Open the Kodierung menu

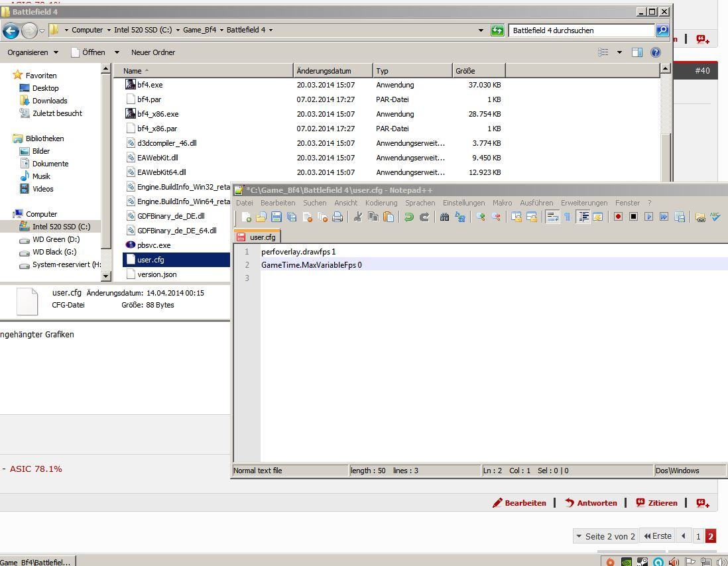tap(381, 203)
